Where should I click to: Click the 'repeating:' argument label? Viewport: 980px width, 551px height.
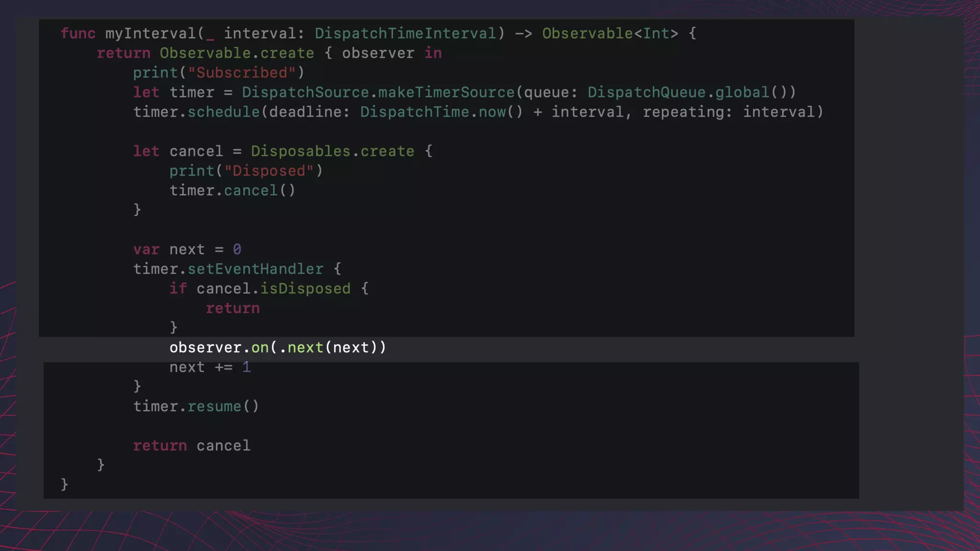tap(687, 112)
